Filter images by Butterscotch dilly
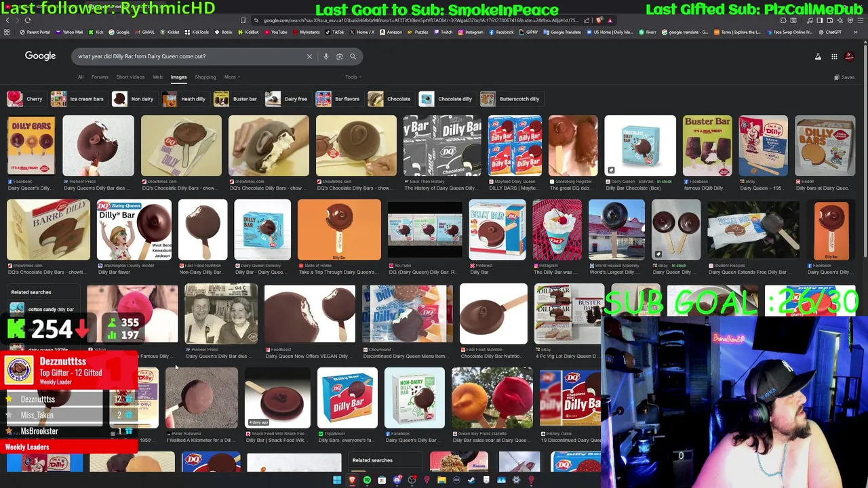 [x=511, y=99]
